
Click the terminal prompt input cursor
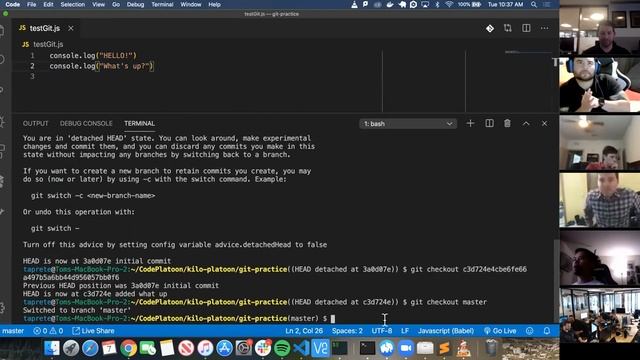[333, 318]
